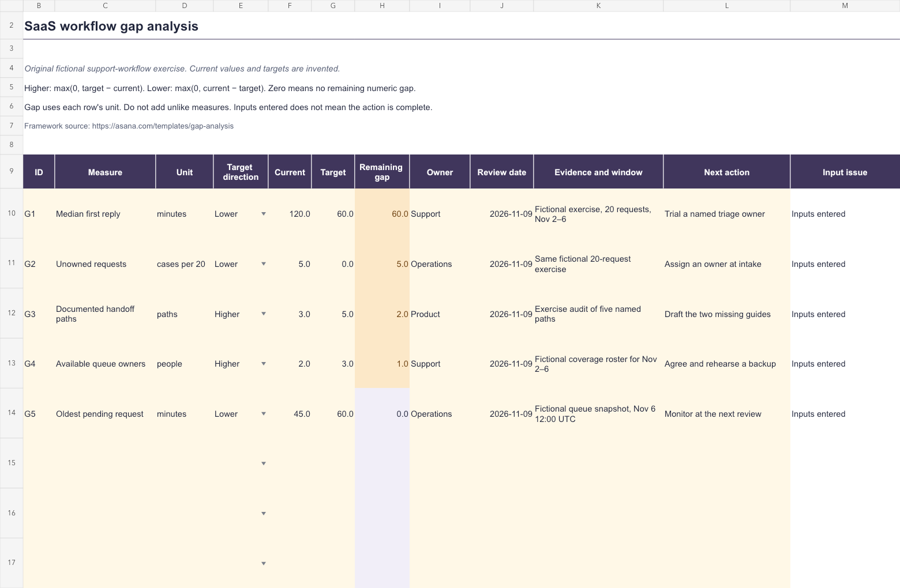900x588 pixels.
Task: Select row header 10
Action: click(x=12, y=213)
